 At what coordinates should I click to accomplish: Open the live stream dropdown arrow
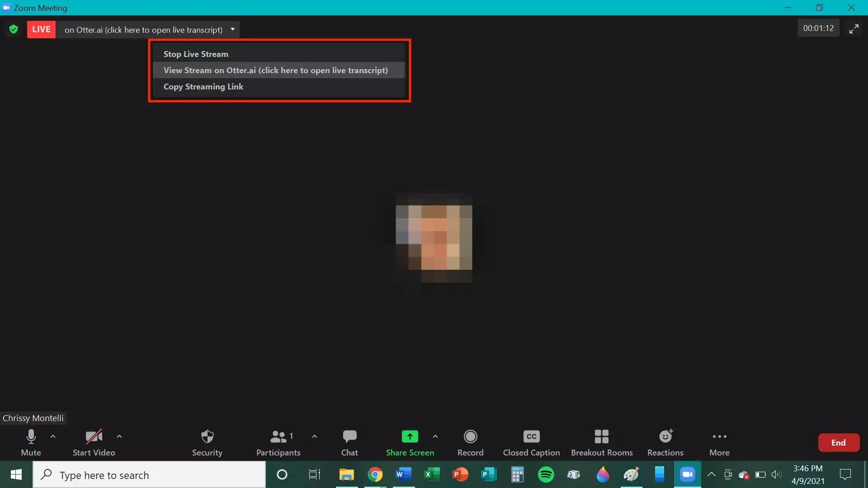tap(233, 29)
